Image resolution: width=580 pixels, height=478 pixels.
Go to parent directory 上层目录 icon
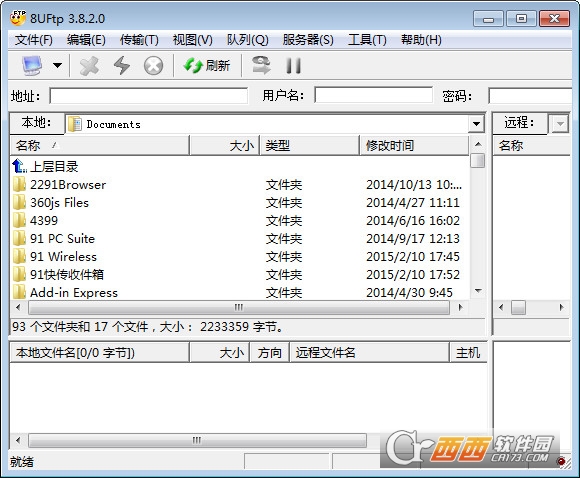pos(19,166)
